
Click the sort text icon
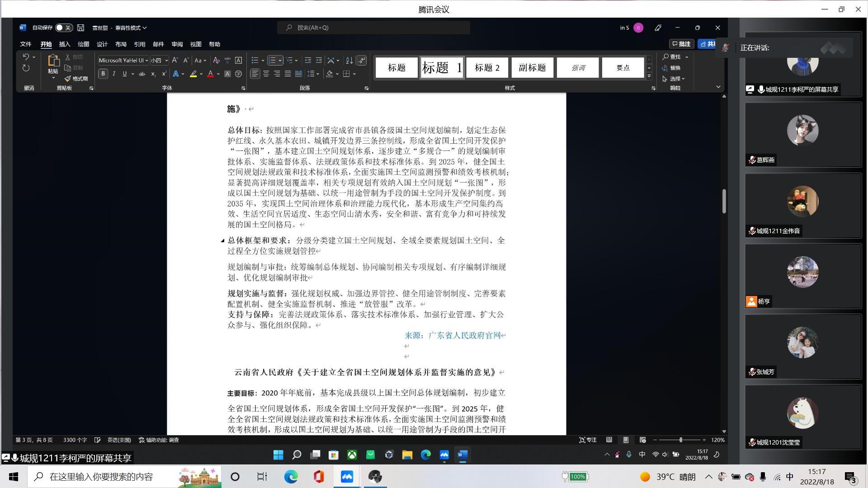349,60
